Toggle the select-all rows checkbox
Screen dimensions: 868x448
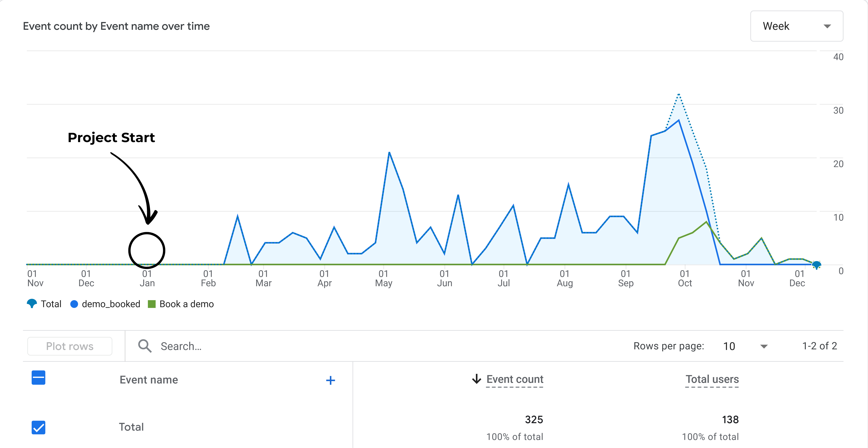(38, 378)
